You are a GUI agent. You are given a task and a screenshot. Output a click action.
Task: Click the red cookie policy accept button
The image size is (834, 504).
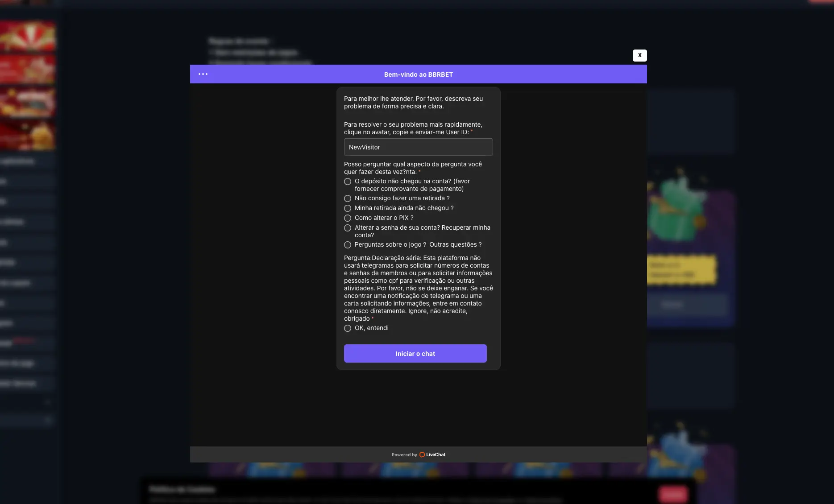click(673, 494)
